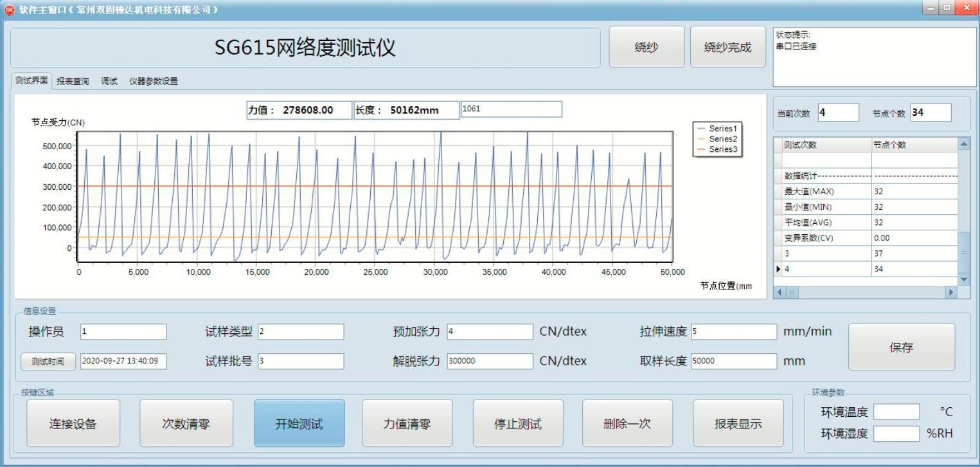Click right arrow of table horizontal scrollbar

950,293
